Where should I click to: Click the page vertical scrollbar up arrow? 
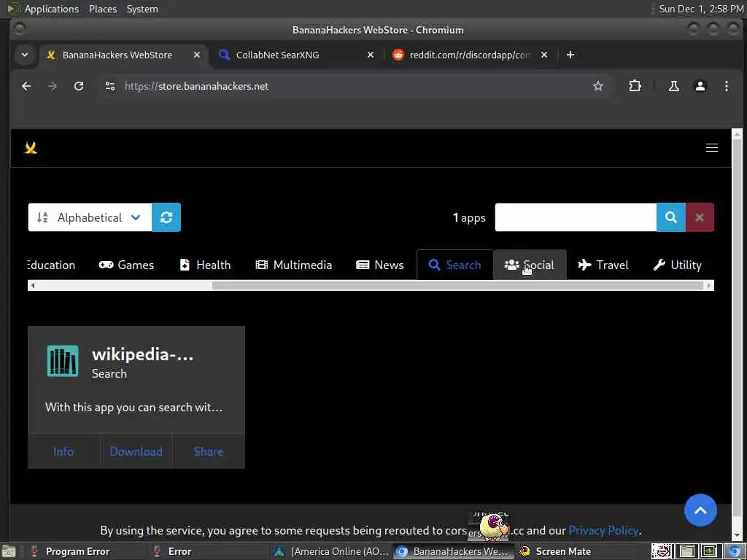click(x=737, y=134)
